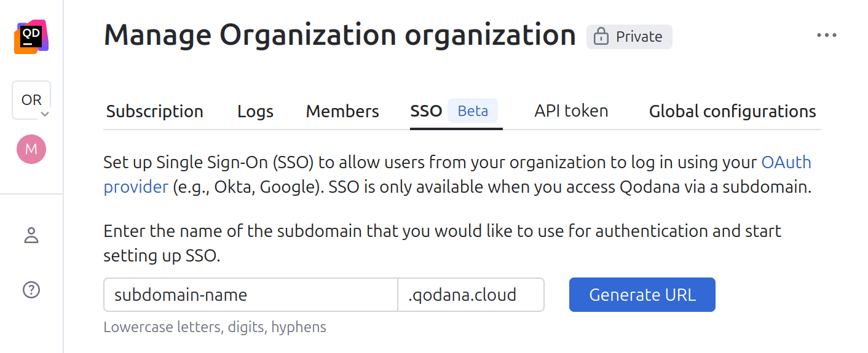This screenshot has width=868, height=353.
Task: Open the M user avatar
Action: pyautogui.click(x=31, y=149)
